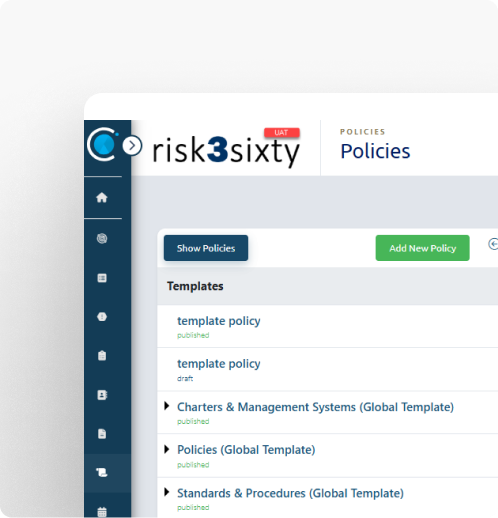This screenshot has height=518, width=498.
Task: Open the published template policy
Action: coord(219,321)
